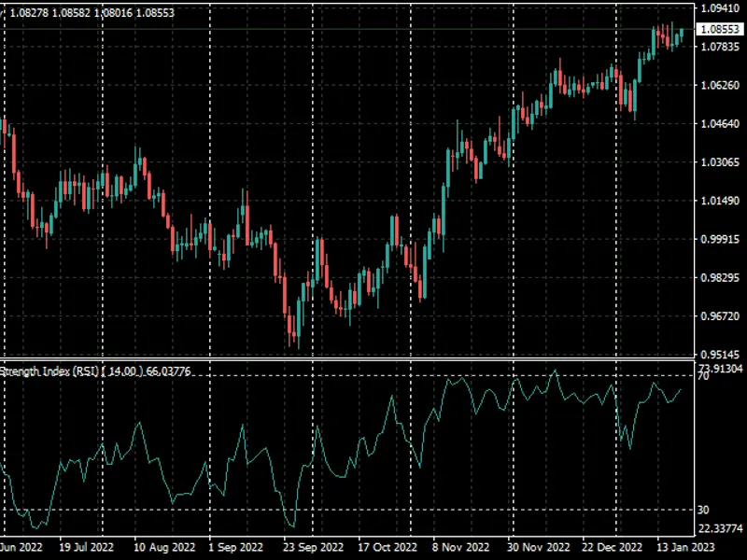Select the RSI scale maximum 73.91304
Screen dimensions: 747x560
[x=720, y=368]
